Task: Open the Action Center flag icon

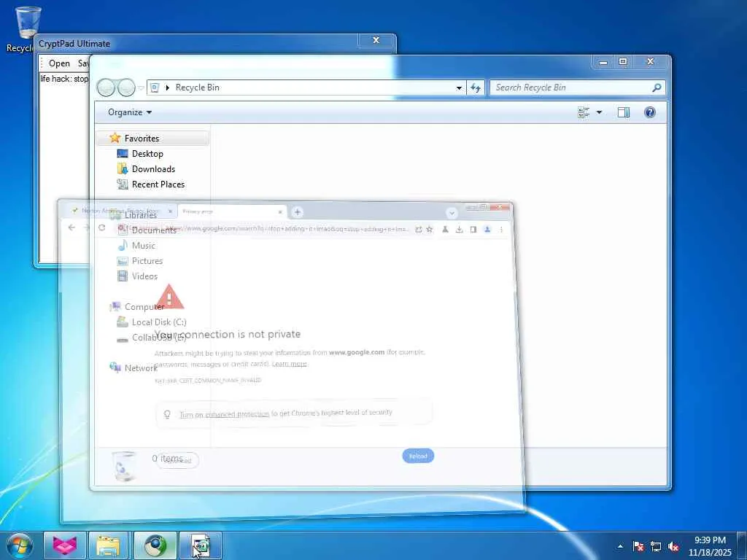Action: tap(638, 546)
